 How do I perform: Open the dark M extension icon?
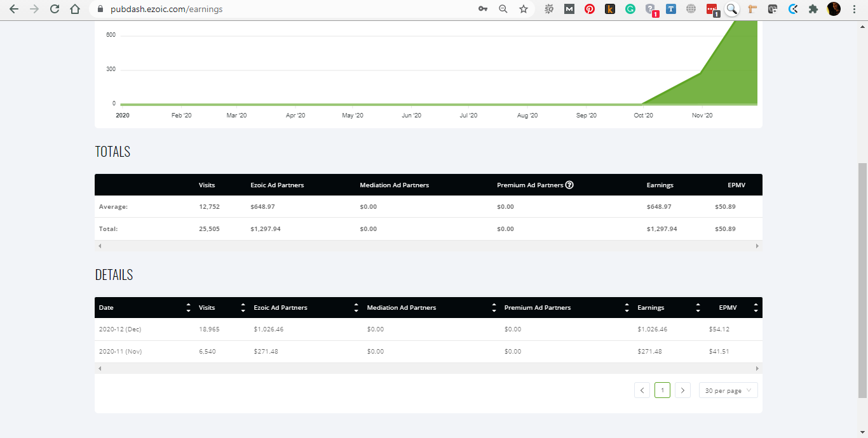pyautogui.click(x=569, y=10)
